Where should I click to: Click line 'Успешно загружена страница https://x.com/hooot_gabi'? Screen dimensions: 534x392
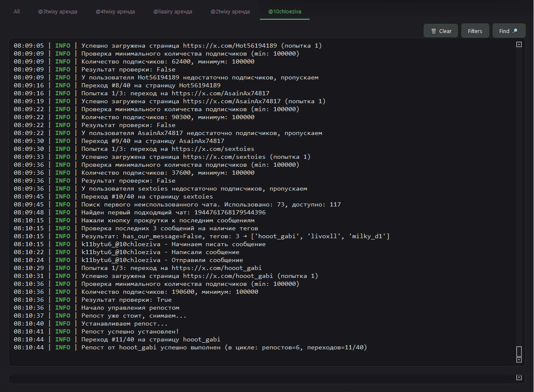coord(166,276)
